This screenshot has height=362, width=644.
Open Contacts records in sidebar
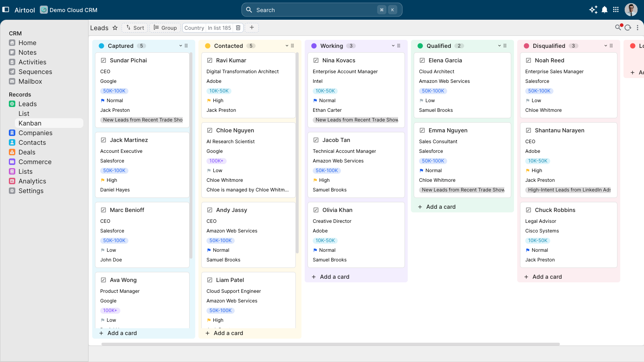coord(32,142)
